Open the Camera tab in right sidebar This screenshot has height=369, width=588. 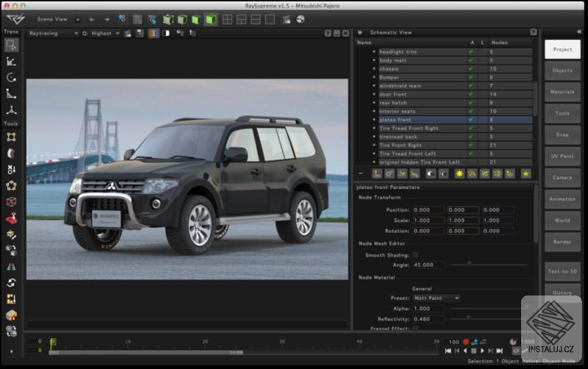pyautogui.click(x=562, y=177)
